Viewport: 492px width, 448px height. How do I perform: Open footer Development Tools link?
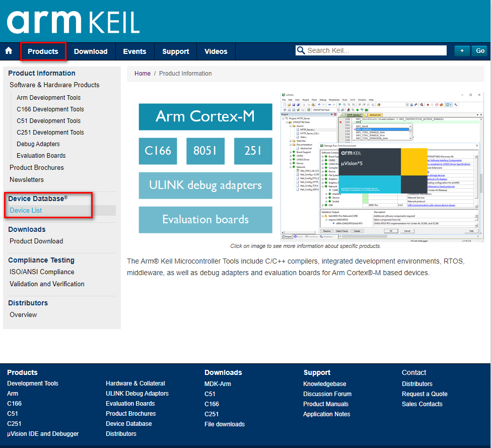(x=33, y=383)
